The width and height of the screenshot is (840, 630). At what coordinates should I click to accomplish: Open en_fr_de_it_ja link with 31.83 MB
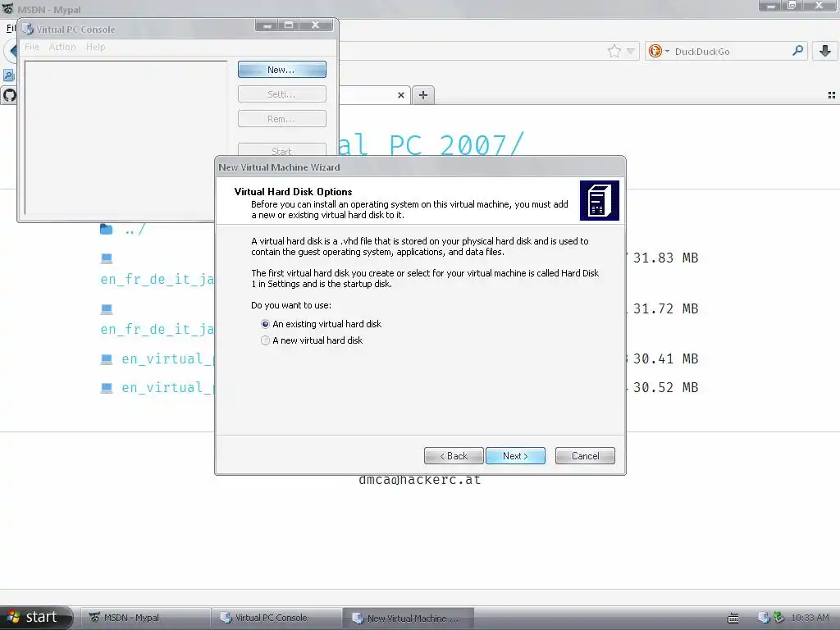tap(157, 279)
